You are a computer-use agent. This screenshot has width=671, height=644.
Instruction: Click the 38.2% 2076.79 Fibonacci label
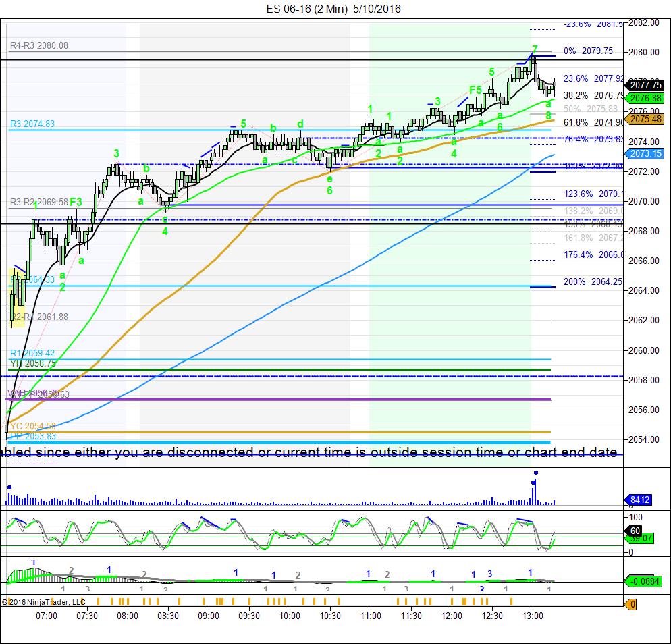tap(593, 95)
